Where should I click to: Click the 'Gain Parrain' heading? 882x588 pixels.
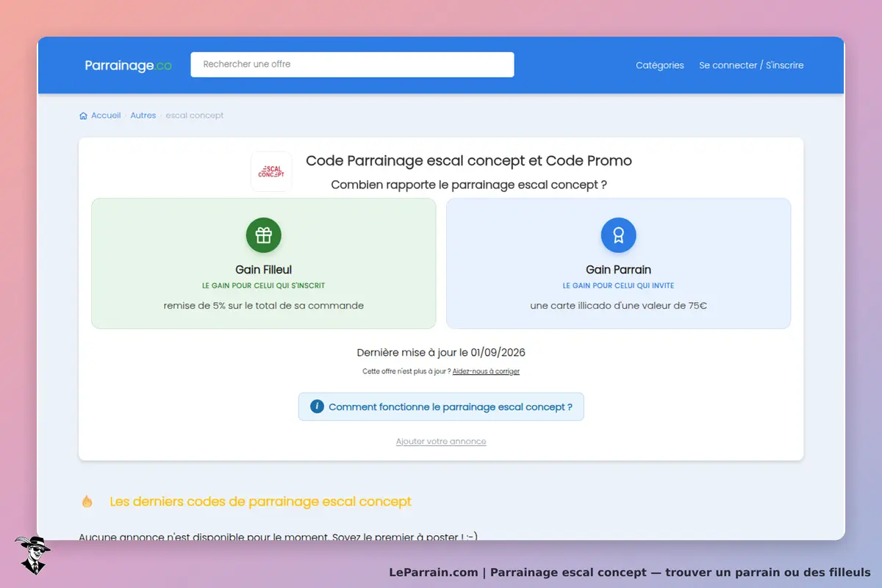pyautogui.click(x=618, y=270)
